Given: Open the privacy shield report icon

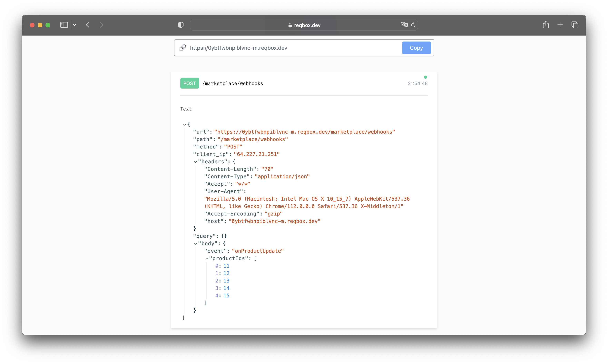Looking at the screenshot, I should pyautogui.click(x=181, y=25).
